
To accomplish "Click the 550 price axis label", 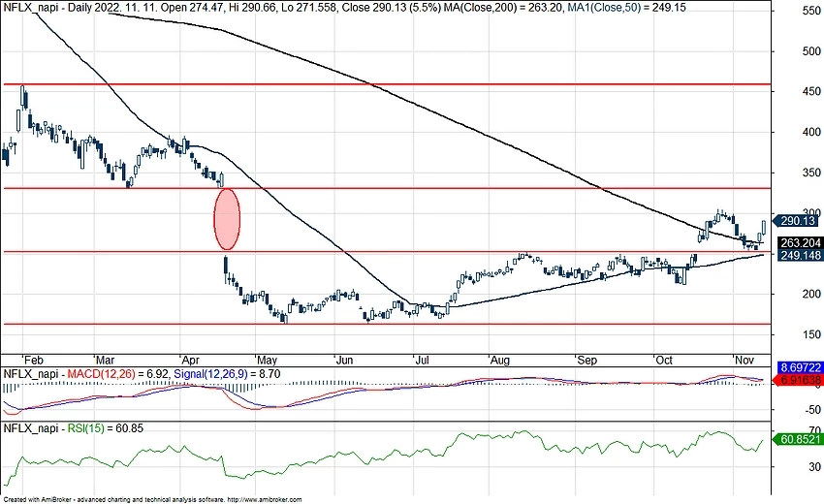I will click(x=811, y=11).
